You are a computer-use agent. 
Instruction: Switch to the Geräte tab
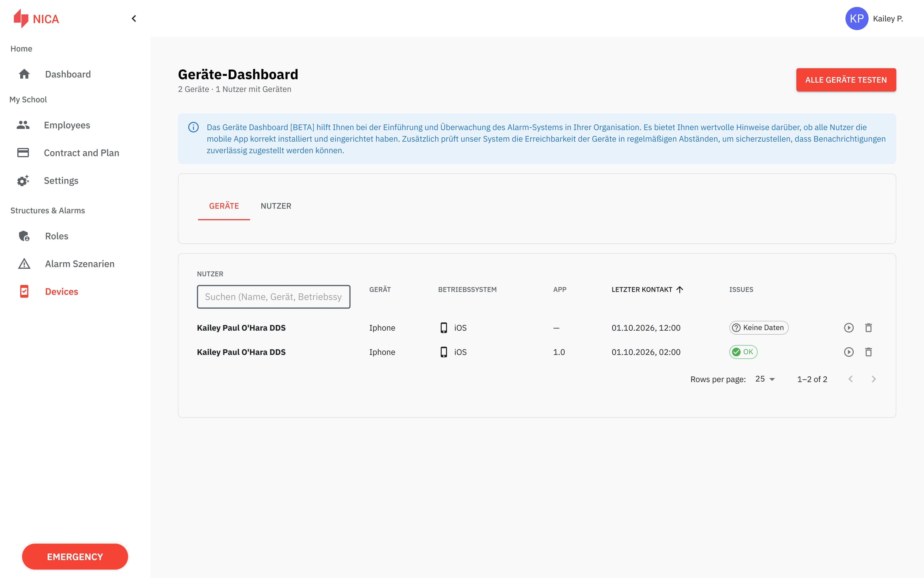[224, 206]
